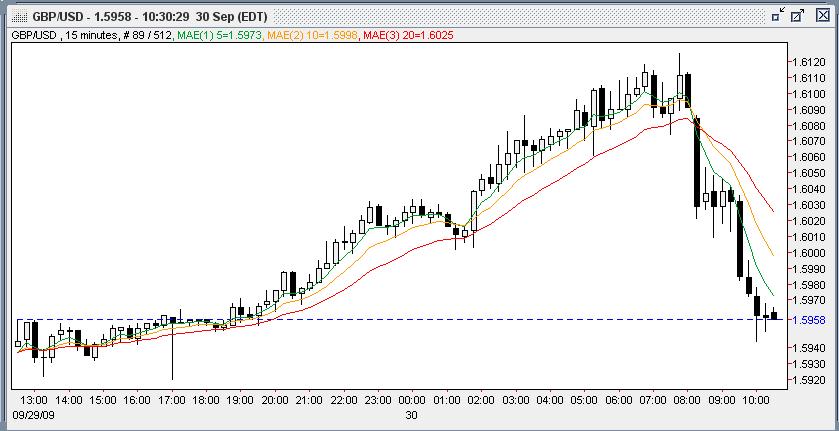The height and width of the screenshot is (431, 839).
Task: Click the 'GBP/USD , 15 minutes' chart info text
Action: [x=64, y=35]
